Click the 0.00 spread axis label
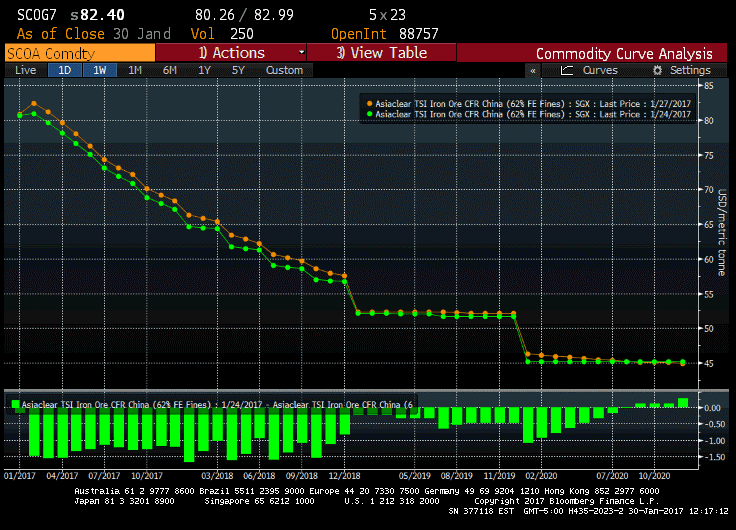 click(x=712, y=408)
